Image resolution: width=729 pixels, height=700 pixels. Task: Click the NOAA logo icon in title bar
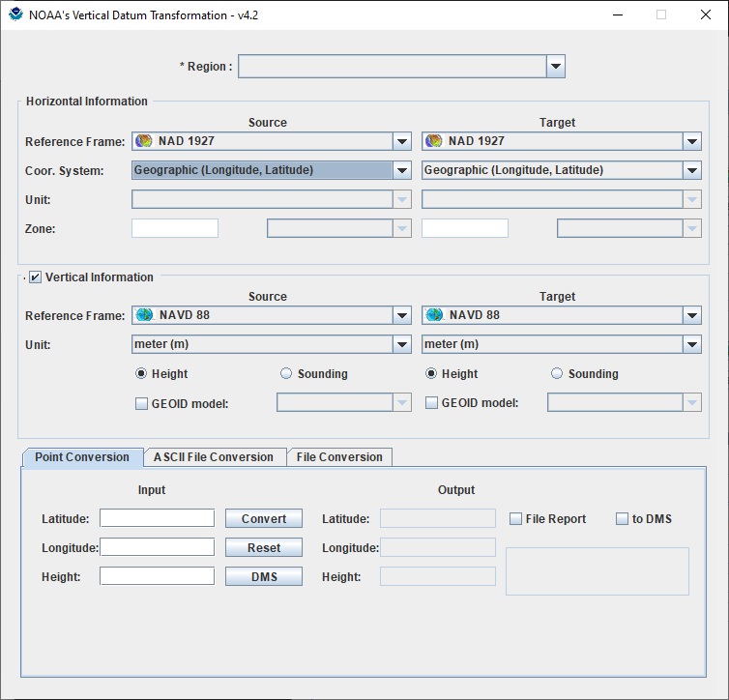coord(15,15)
